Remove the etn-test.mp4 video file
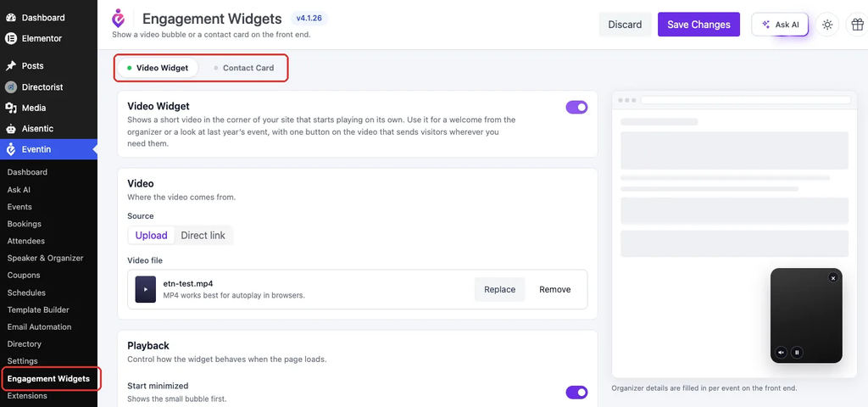868x407 pixels. click(554, 290)
